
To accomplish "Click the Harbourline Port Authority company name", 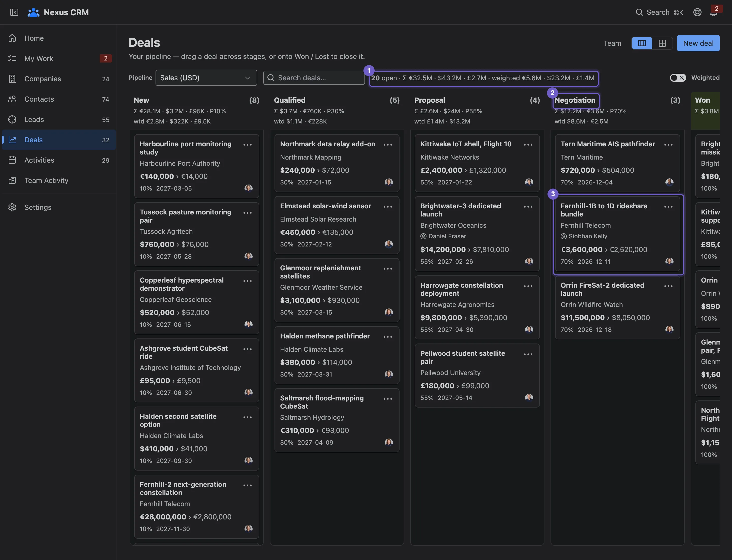I will click(x=180, y=163).
